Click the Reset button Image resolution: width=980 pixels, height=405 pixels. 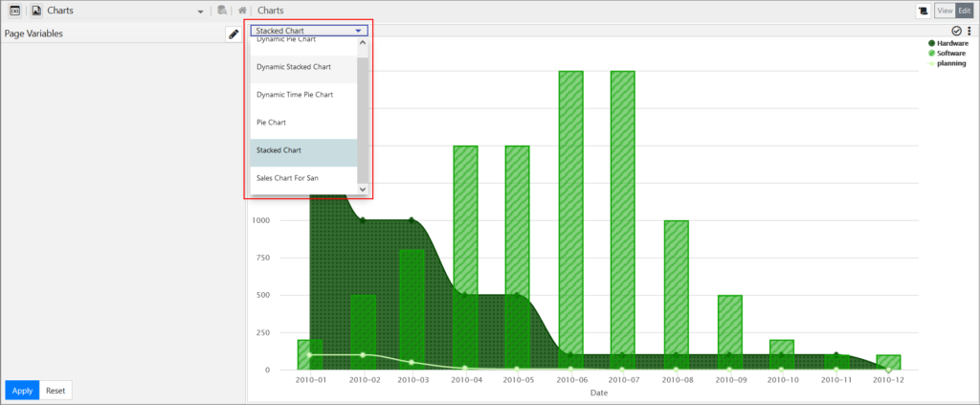click(x=56, y=391)
